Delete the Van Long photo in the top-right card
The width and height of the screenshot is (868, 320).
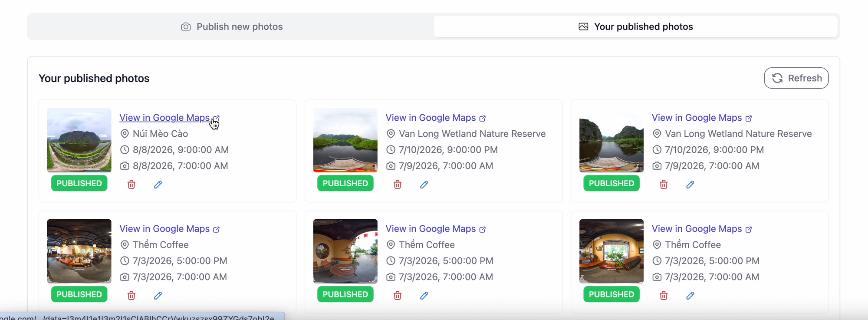point(664,185)
